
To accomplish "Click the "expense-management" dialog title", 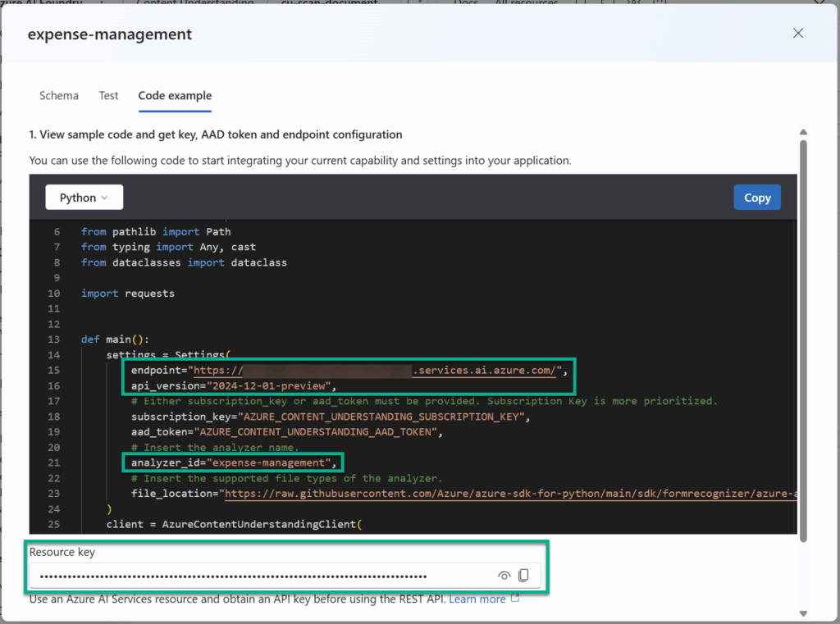I will tap(110, 34).
